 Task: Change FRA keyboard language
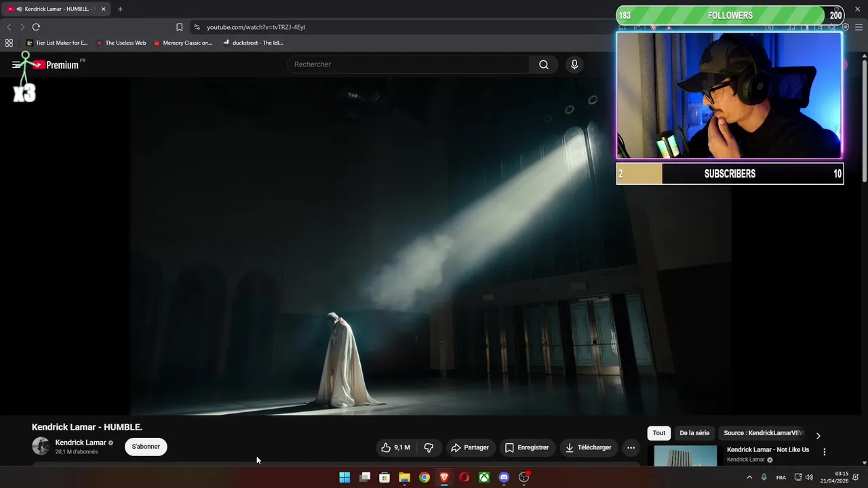tap(781, 477)
